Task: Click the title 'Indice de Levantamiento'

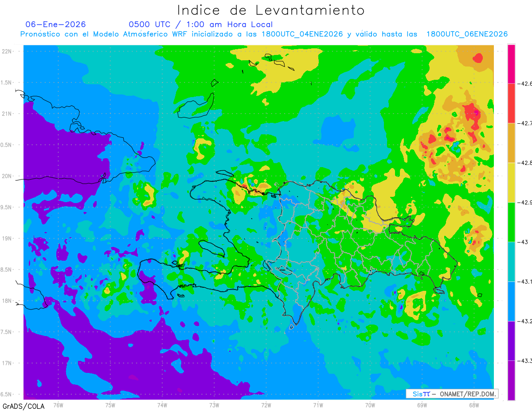Action: (271, 10)
